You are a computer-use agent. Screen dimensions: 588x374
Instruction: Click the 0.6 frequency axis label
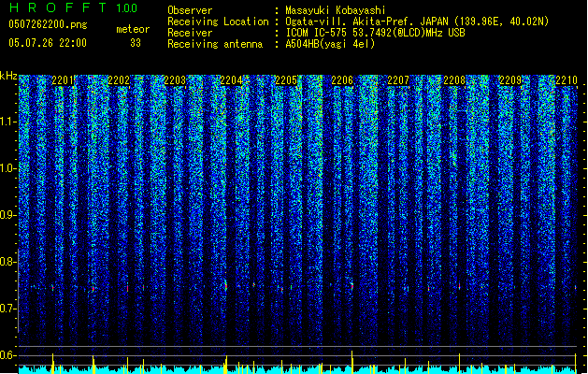pyautogui.click(x=7, y=355)
